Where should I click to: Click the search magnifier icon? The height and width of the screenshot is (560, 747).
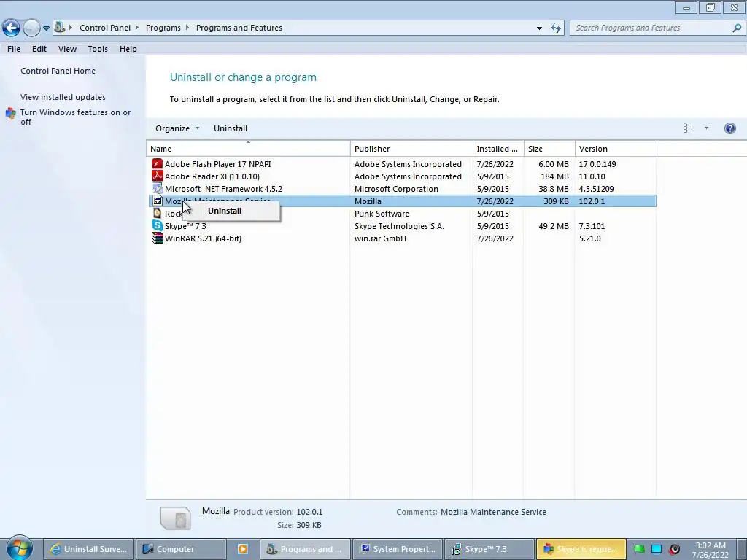point(737,28)
